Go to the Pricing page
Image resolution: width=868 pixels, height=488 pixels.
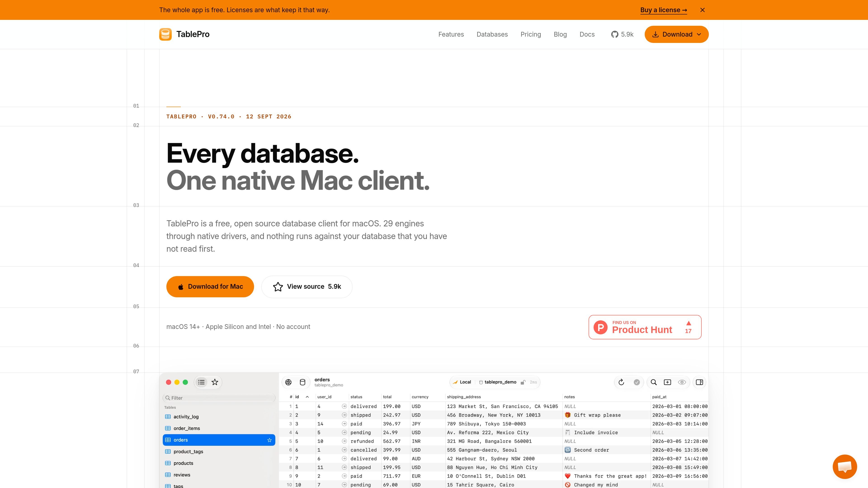(531, 34)
